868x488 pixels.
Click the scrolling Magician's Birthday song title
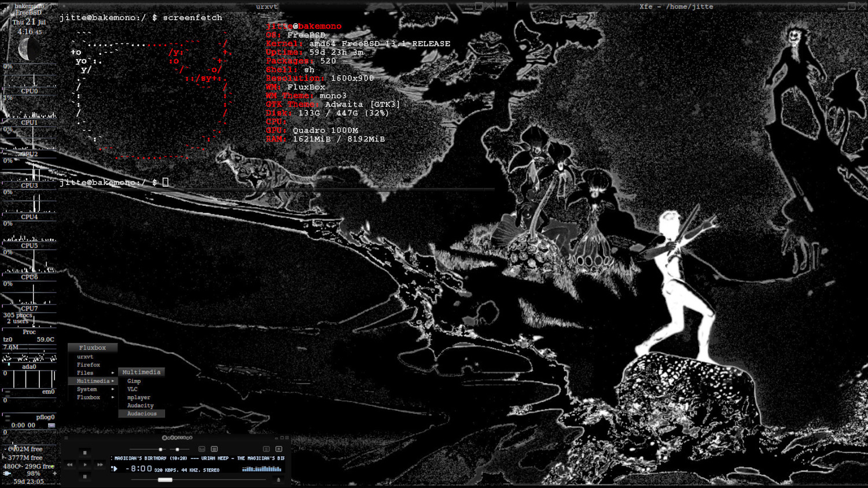[x=198, y=458]
